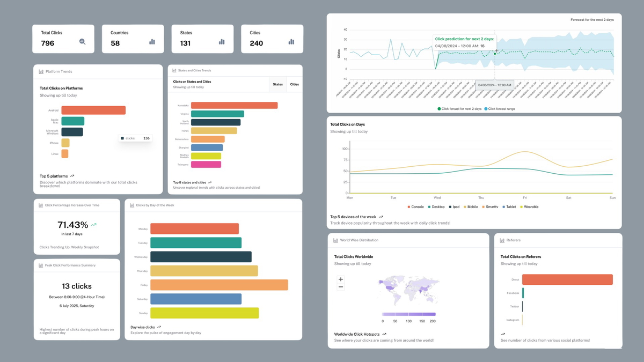Click the zoom-in plus button on the world map
Viewport: 644px width, 362px height.
click(340, 279)
